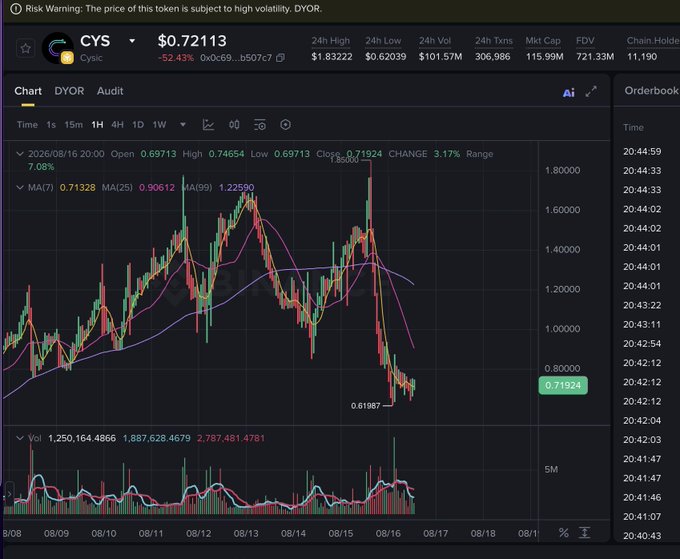The image size is (680, 559).
Task: Switch to the Audit tab
Action: point(110,91)
